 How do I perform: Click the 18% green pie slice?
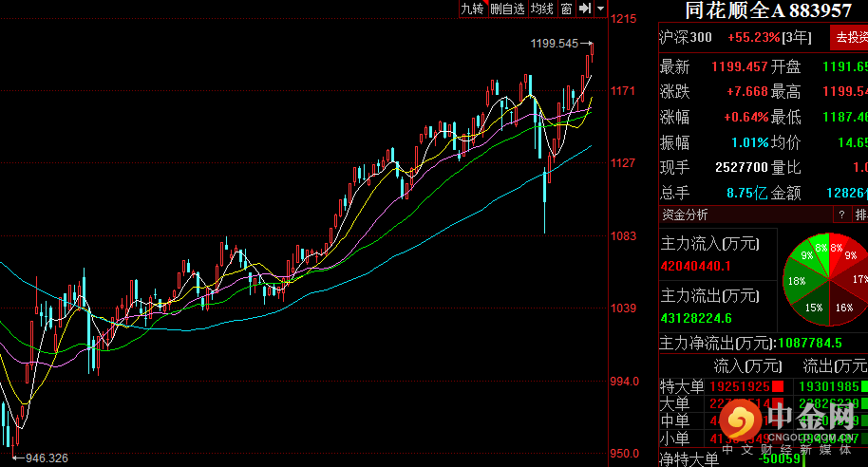(x=798, y=281)
